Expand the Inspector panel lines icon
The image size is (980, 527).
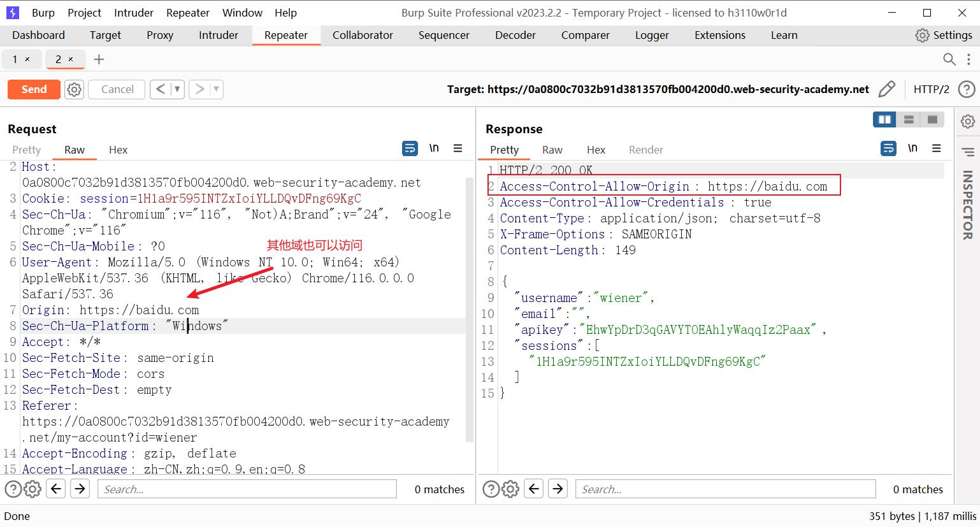(x=968, y=152)
